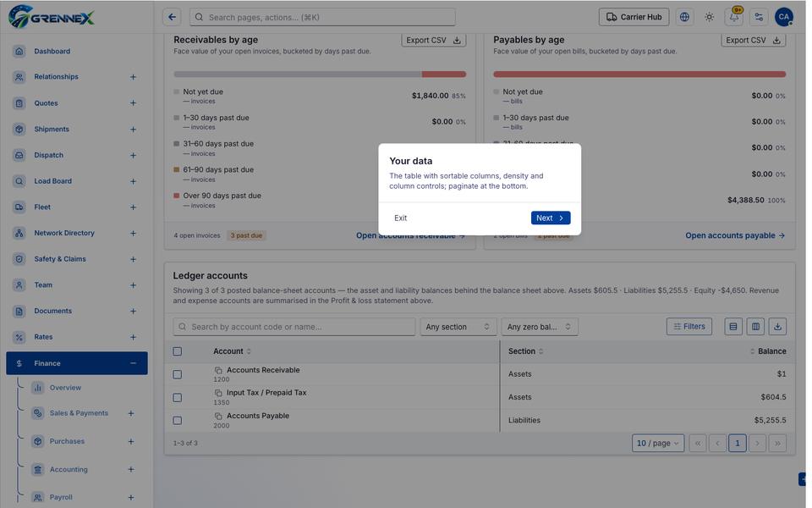Check the Input Tax / Prepaid Tax checkbox
Screen dimensions: 812x508
click(x=177, y=398)
